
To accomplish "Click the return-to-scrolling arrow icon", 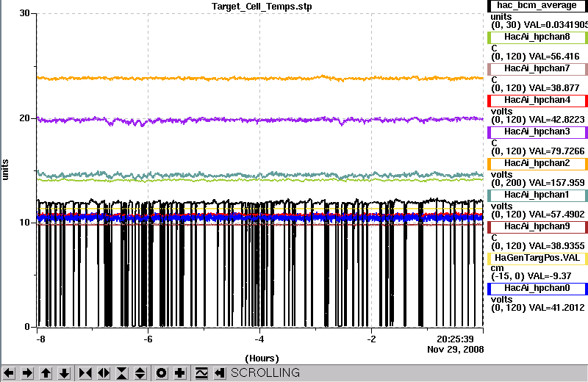I will tap(220, 373).
